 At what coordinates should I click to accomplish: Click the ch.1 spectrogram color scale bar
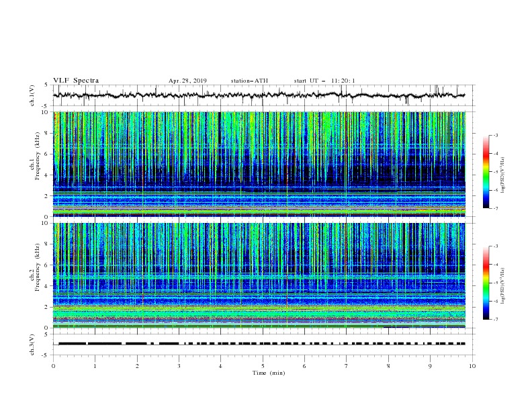486,172
